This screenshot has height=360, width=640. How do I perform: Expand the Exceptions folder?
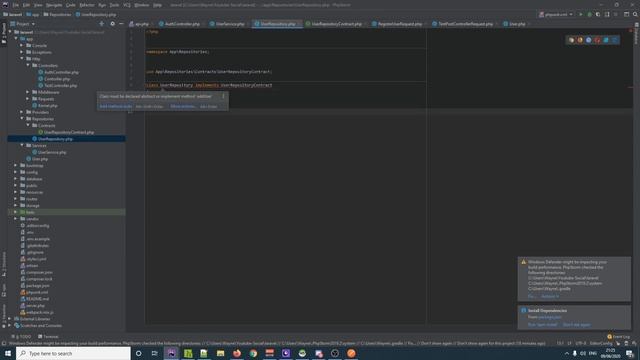click(x=22, y=52)
